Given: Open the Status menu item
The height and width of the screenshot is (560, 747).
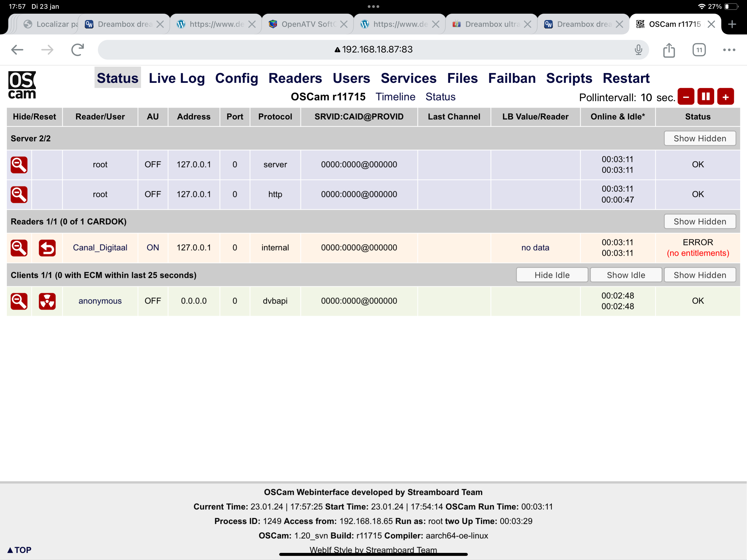Looking at the screenshot, I should (x=118, y=78).
